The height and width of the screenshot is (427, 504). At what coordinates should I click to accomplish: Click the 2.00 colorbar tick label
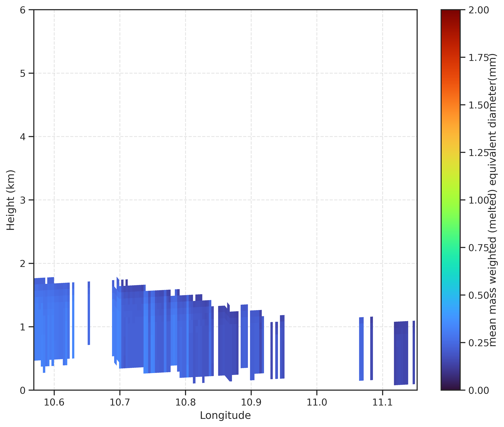(479, 10)
